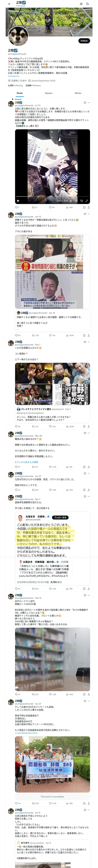Open more options on pinned post
The height and width of the screenshot is (868, 98).
(x=89, y=103)
